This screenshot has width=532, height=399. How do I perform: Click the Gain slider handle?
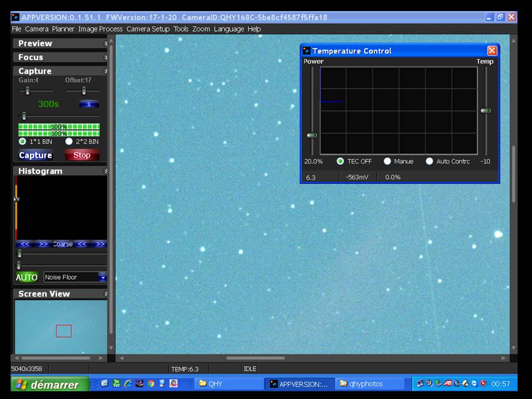(28, 90)
